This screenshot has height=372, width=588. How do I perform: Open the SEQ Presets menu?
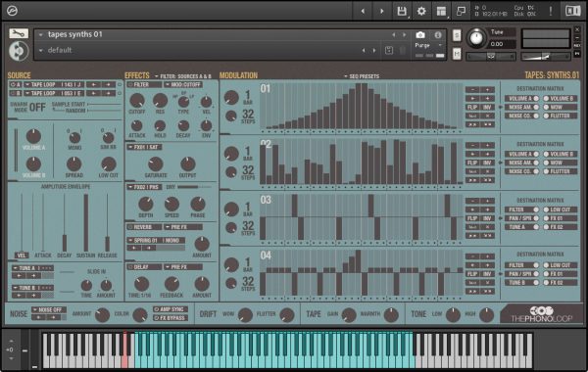coord(362,76)
